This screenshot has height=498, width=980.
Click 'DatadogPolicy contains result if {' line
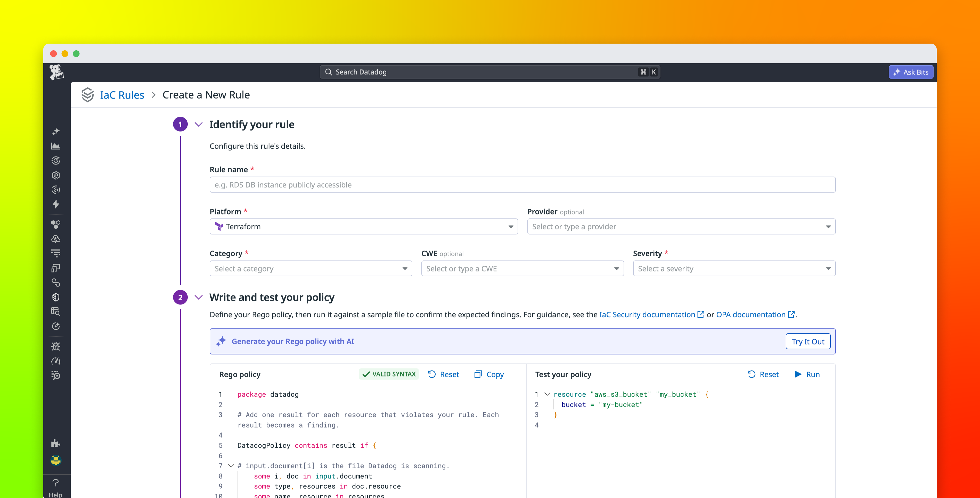coord(307,445)
